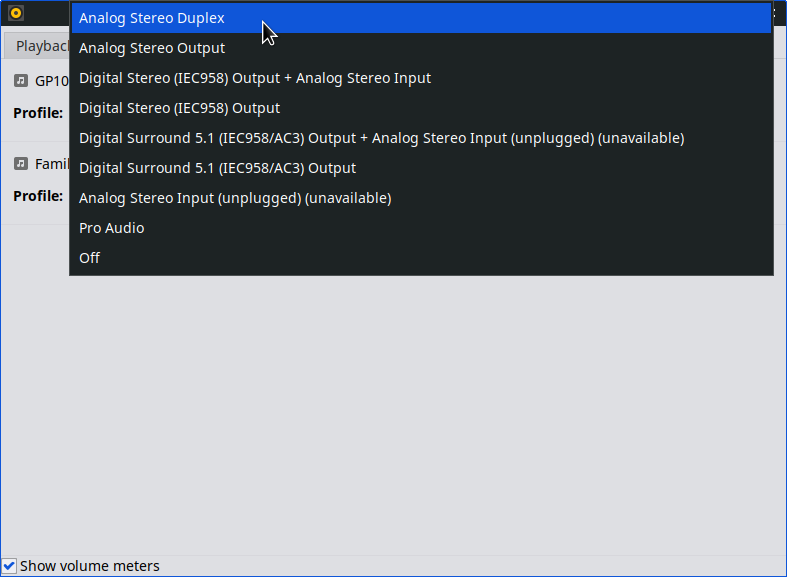Select Digital Stereo (IEC958) Output only option
Viewport: 787px width, 577px height.
click(x=179, y=108)
